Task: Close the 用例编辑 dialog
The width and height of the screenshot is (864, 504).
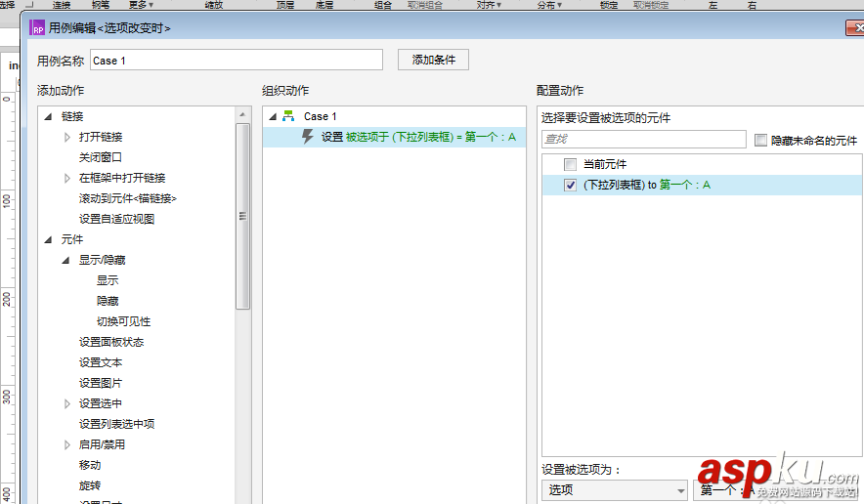Action: click(x=856, y=27)
